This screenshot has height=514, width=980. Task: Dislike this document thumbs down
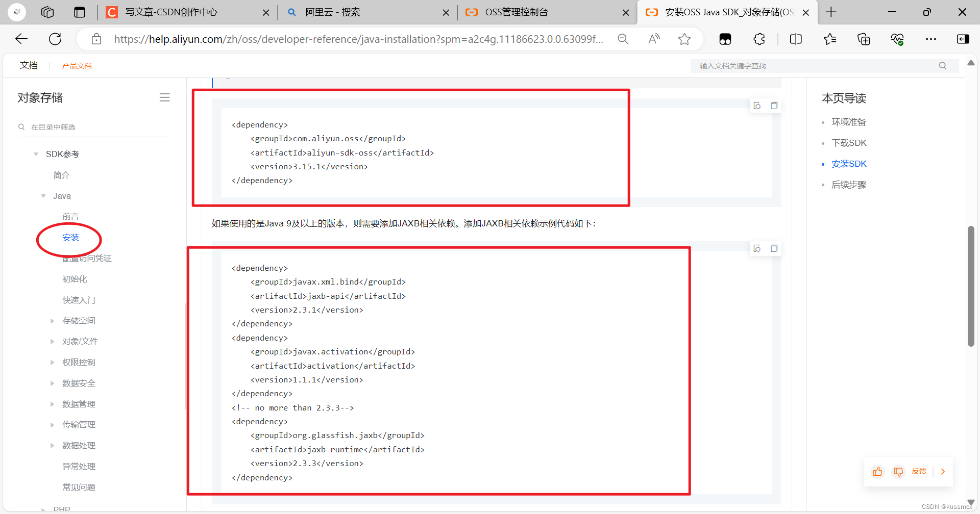tap(898, 472)
